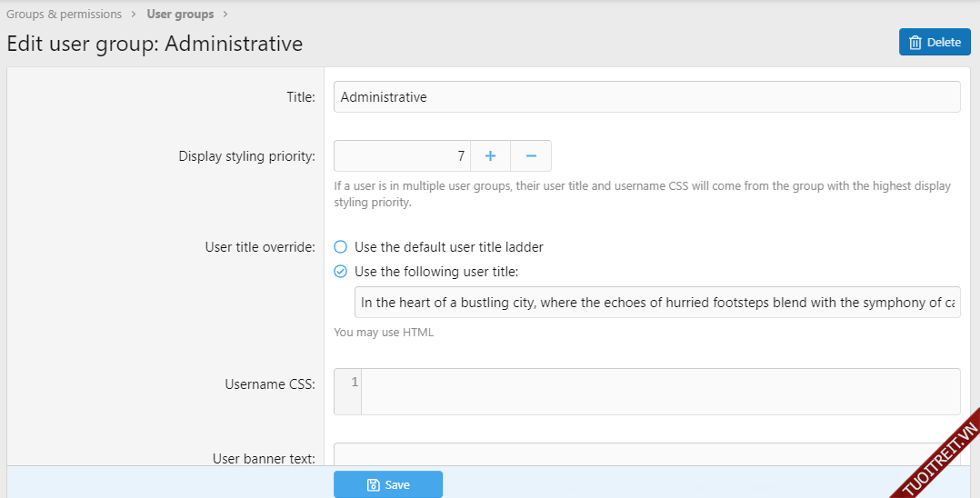Focus the User banner text field
The width and height of the screenshot is (980, 498).
click(x=646, y=454)
